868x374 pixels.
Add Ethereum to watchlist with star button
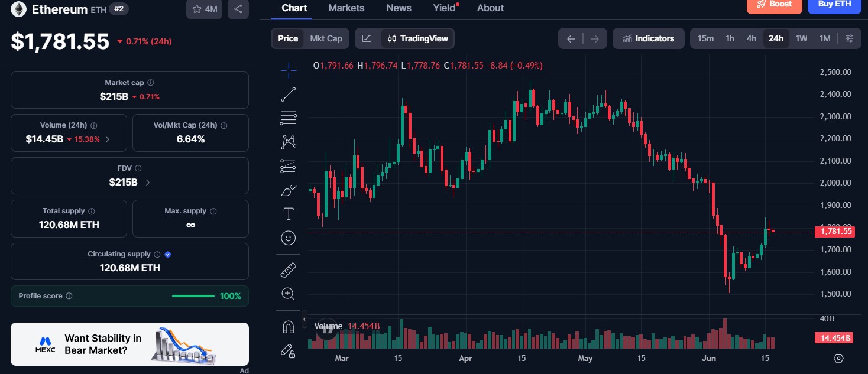click(204, 9)
